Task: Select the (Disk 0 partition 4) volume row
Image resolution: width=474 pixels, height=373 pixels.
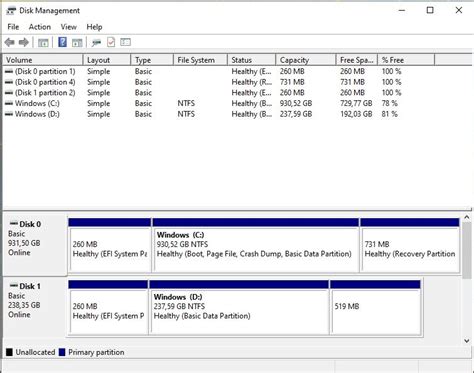Action: [x=219, y=82]
